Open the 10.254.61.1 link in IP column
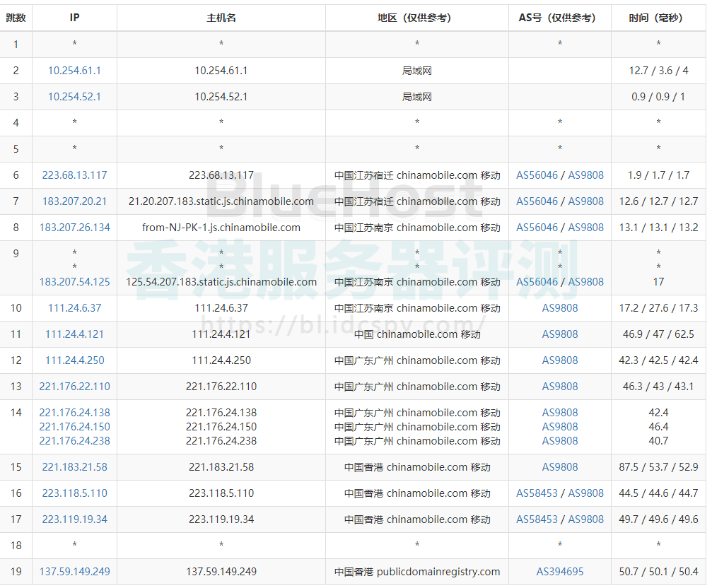Screen dimensions: 712x588 tap(74, 71)
